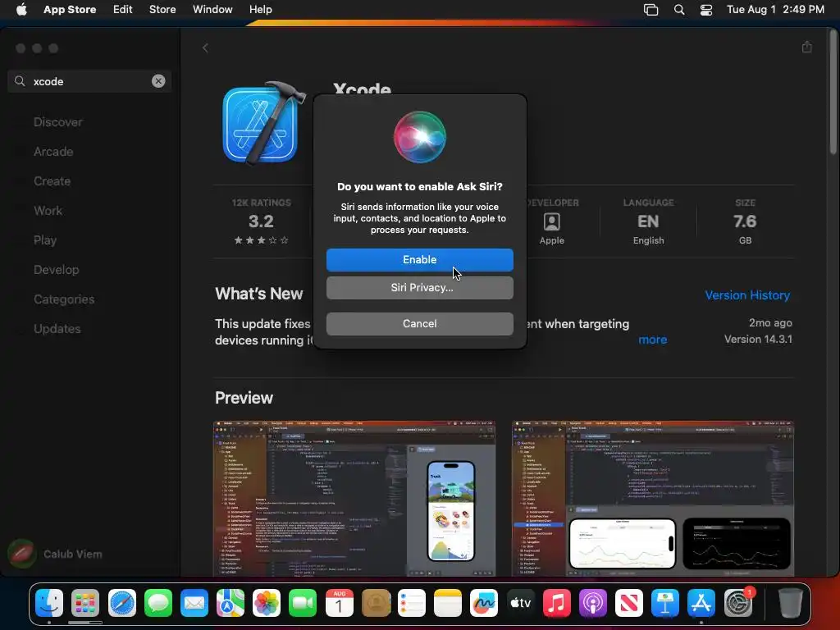The image size is (840, 630).
Task: Click the xcode search input field
Action: tap(89, 81)
